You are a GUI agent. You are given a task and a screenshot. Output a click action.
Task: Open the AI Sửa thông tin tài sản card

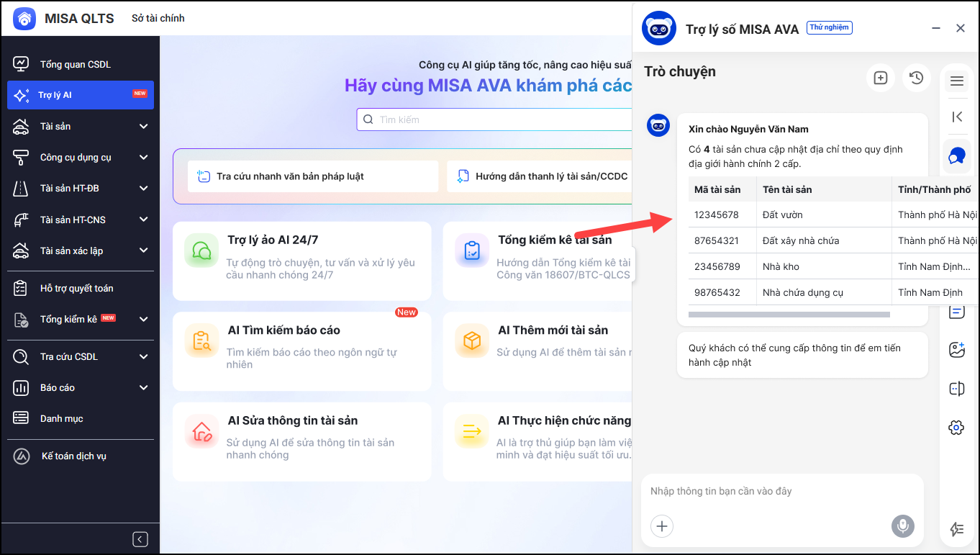point(302,441)
